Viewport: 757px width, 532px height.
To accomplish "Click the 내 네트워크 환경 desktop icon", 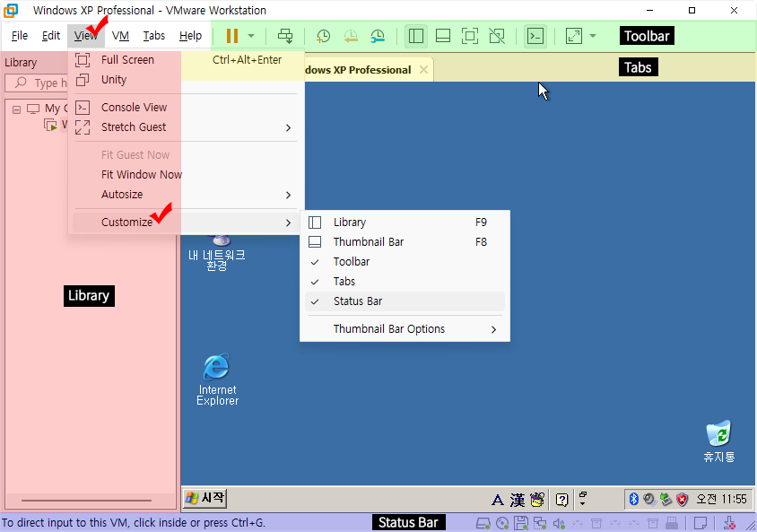I will (x=217, y=254).
